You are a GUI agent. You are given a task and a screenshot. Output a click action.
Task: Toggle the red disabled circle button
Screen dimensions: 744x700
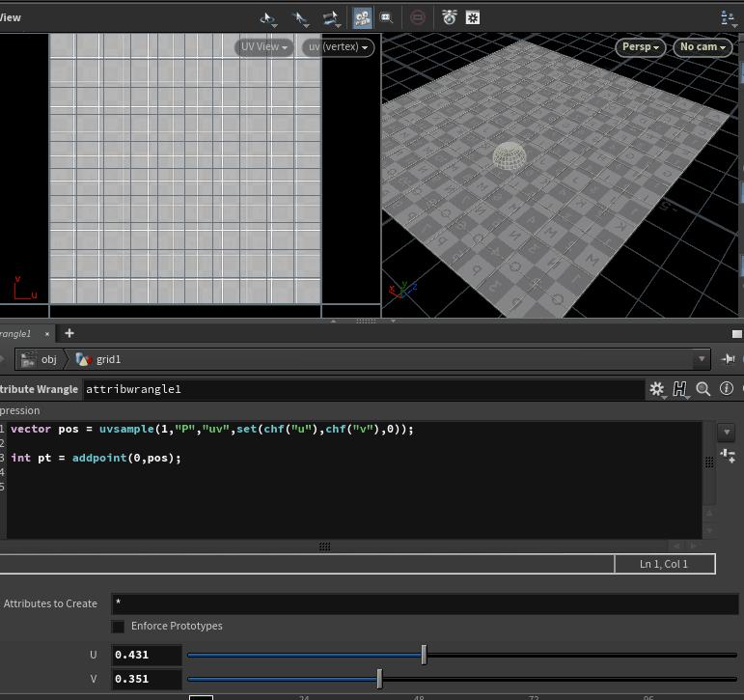(x=417, y=17)
